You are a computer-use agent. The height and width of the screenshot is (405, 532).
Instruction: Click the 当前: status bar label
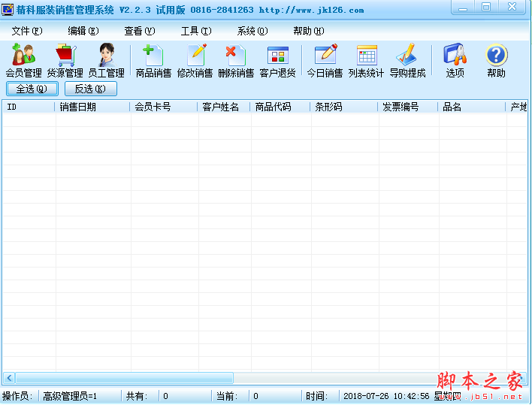(227, 396)
